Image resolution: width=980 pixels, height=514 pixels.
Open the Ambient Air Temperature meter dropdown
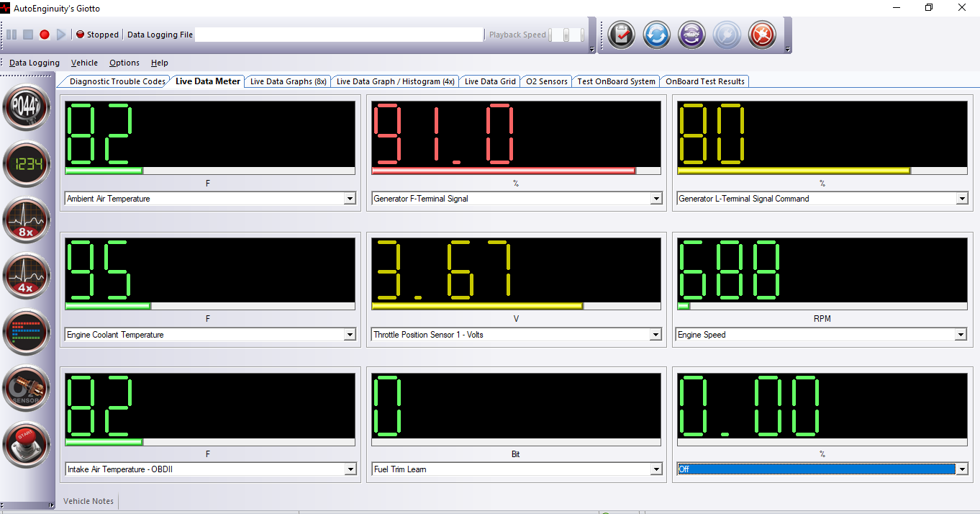350,198
